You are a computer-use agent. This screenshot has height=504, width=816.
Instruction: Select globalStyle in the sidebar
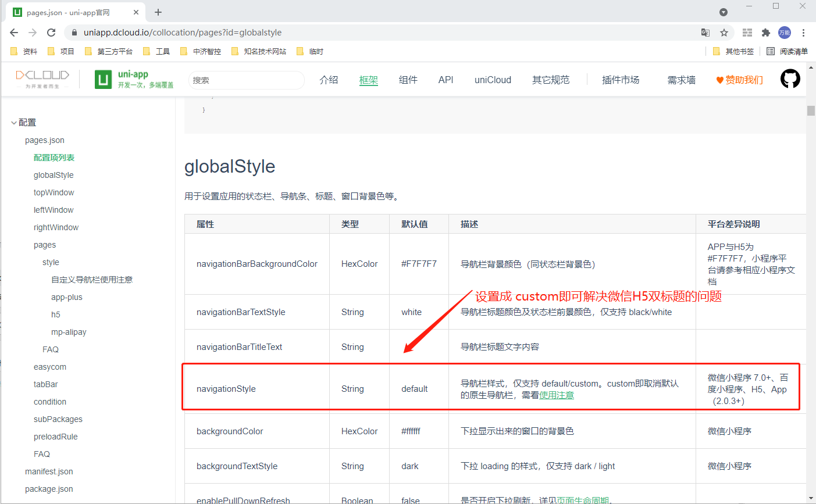click(x=54, y=174)
